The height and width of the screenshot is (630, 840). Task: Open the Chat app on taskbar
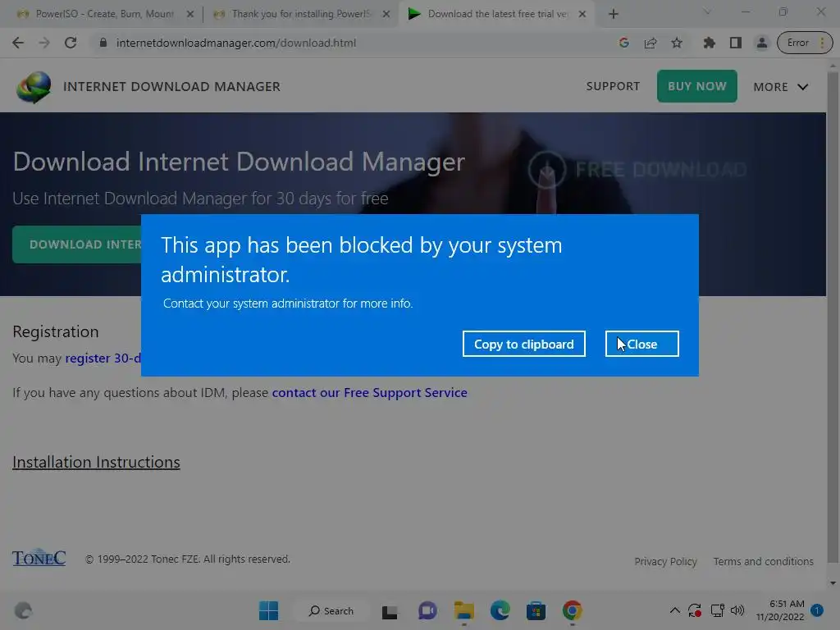(427, 610)
